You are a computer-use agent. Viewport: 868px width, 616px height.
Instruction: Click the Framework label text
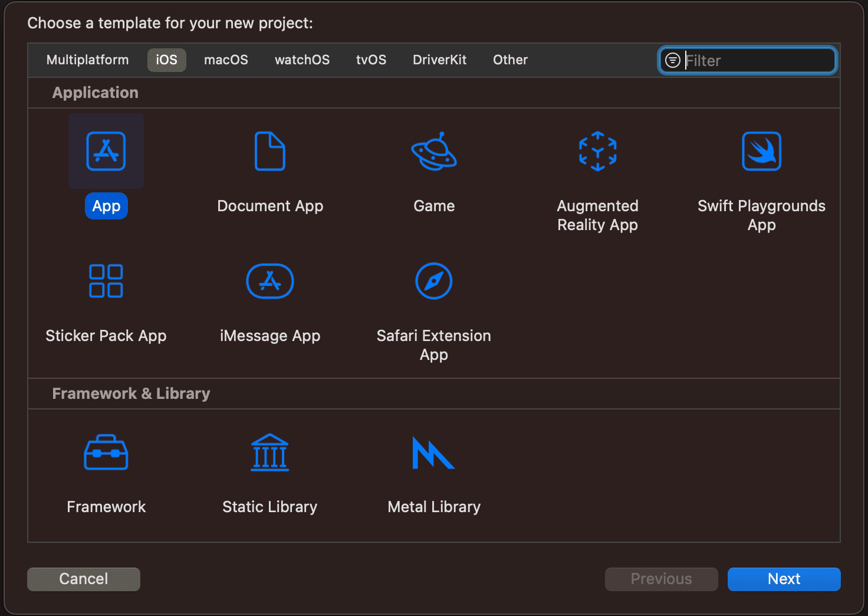pyautogui.click(x=106, y=507)
